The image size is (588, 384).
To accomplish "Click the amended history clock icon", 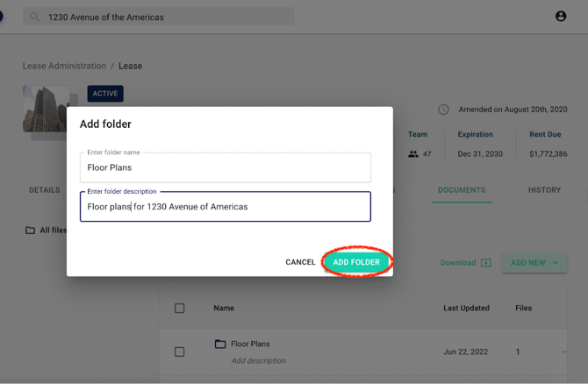I will (443, 110).
